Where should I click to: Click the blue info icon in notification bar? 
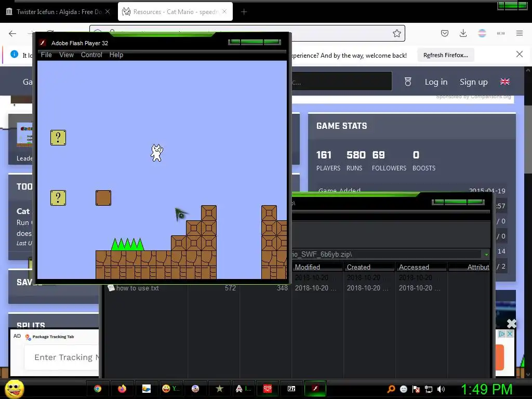coord(14,54)
